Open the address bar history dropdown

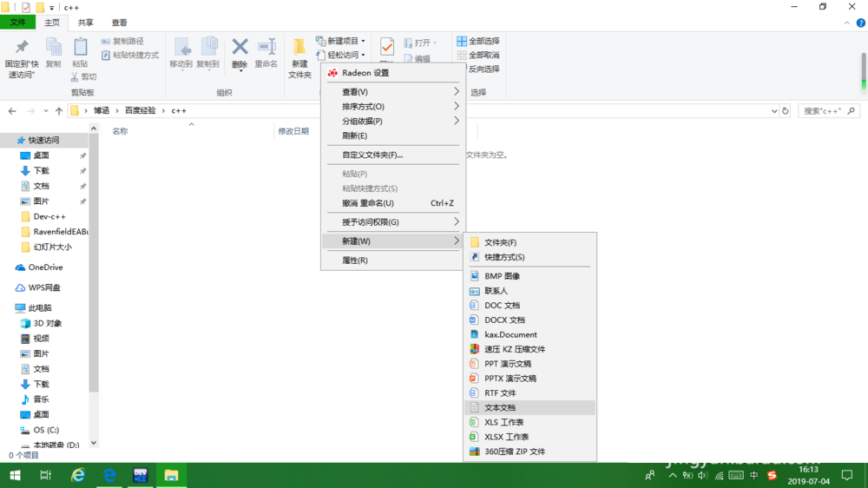point(773,111)
